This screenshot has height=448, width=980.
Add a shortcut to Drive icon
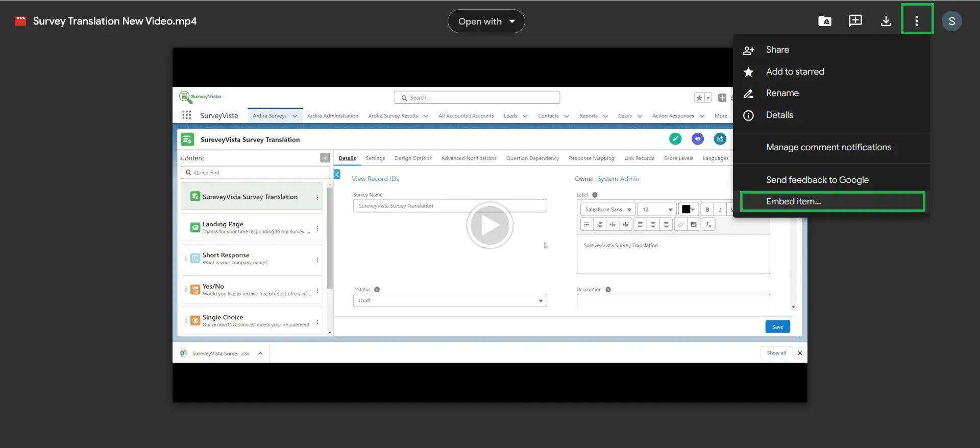point(825,21)
